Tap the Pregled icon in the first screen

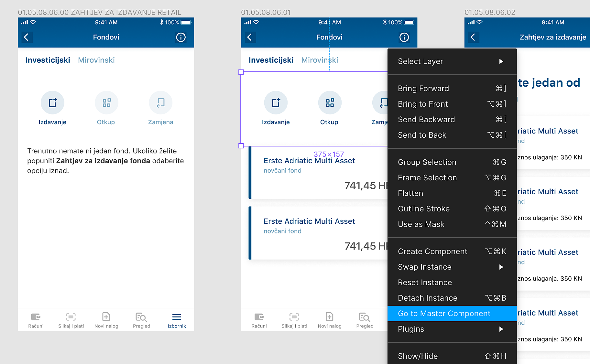[141, 317]
